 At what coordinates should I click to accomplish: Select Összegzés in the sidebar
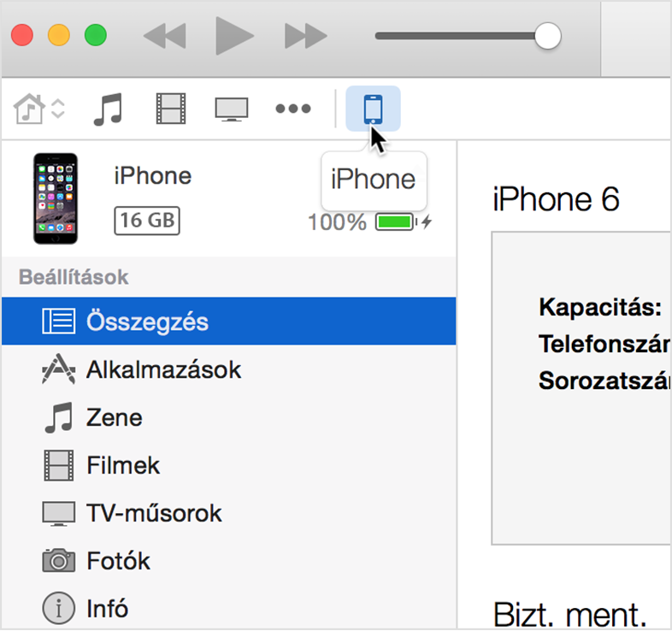point(147,321)
